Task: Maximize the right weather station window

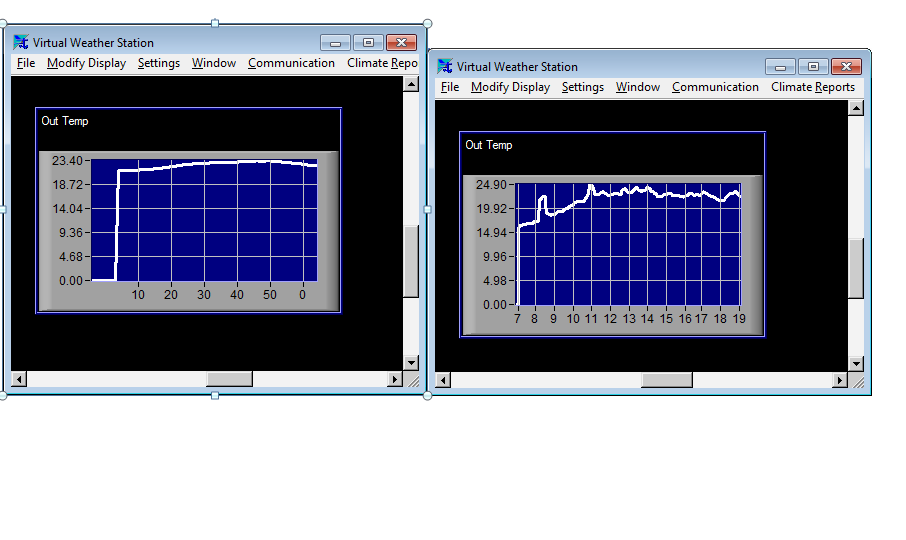Action: (813, 67)
